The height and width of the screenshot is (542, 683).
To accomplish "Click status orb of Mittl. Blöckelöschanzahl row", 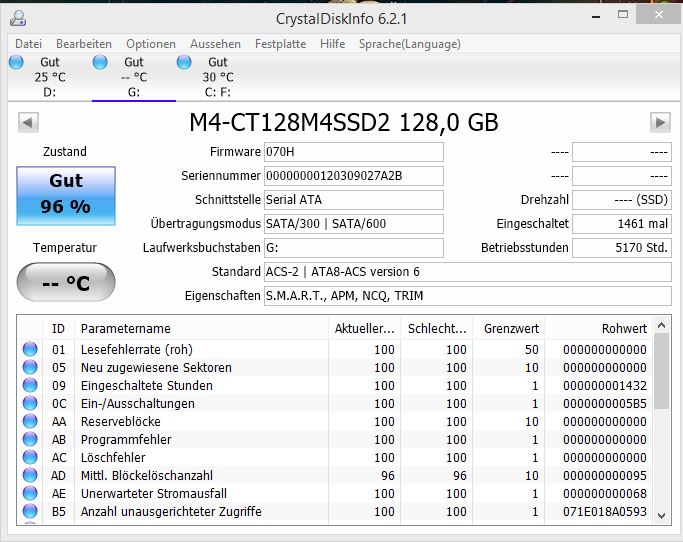I will (30, 475).
